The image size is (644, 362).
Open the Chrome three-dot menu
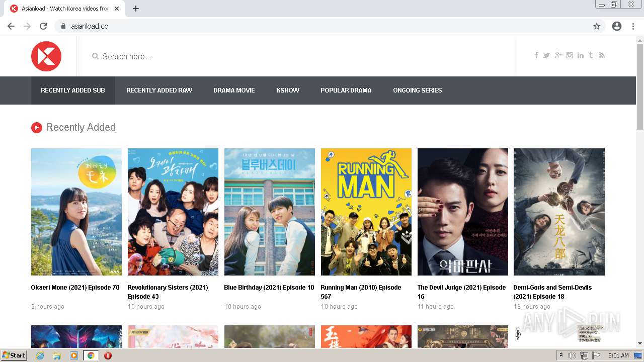(x=633, y=26)
